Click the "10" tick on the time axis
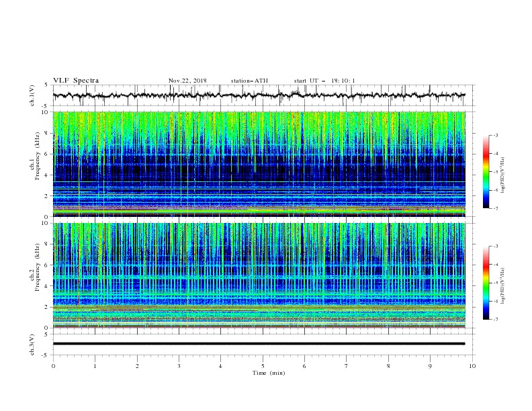The width and height of the screenshot is (532, 411). tap(472, 366)
